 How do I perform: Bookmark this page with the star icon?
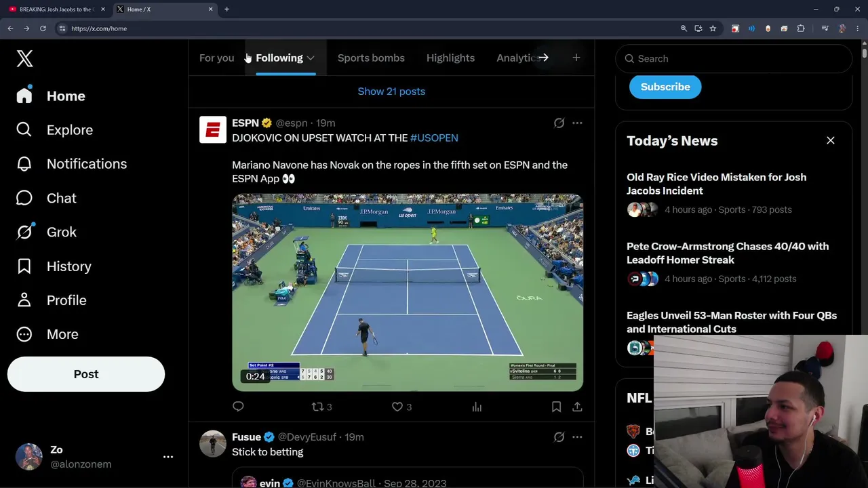tap(713, 28)
